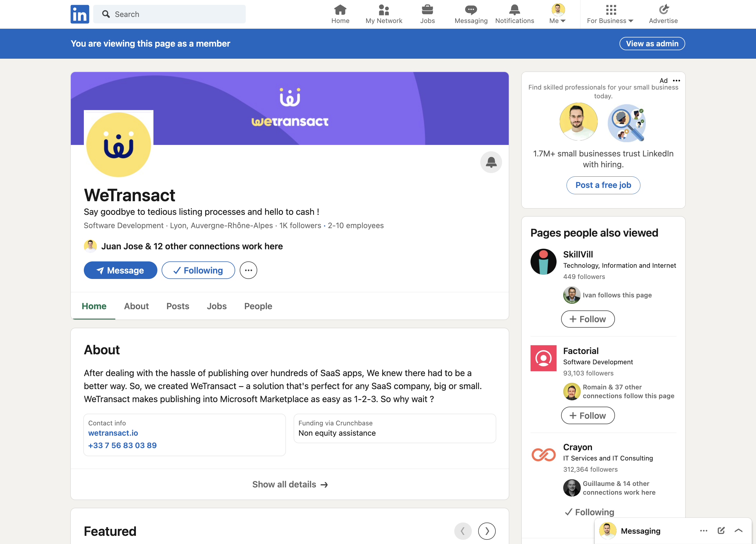Open the Factorial page logo
This screenshot has width=756, height=544.
(x=543, y=358)
